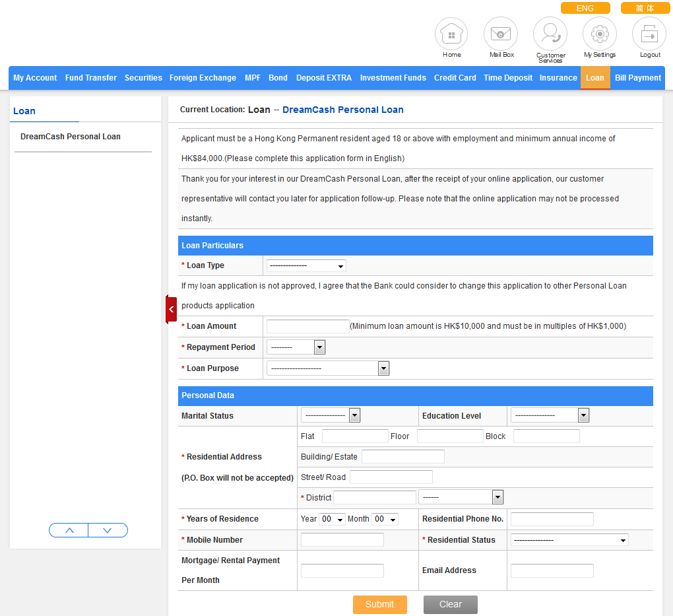
Task: Click the Logout icon
Action: coord(649,34)
